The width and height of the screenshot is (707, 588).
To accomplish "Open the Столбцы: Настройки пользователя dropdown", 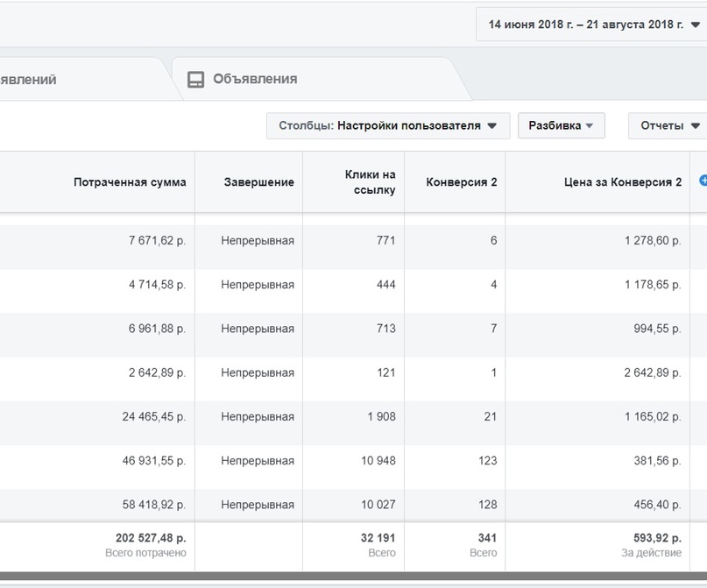I will 388,125.
